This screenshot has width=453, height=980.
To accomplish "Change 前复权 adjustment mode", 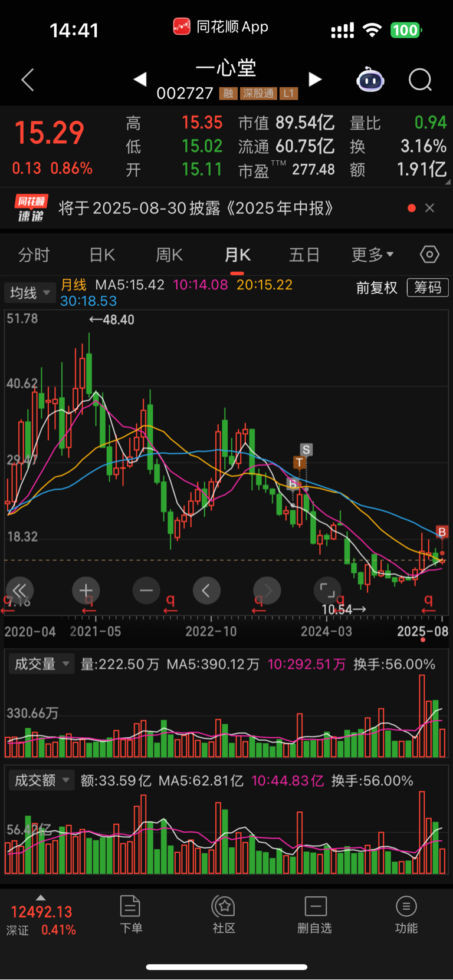I will point(377,288).
